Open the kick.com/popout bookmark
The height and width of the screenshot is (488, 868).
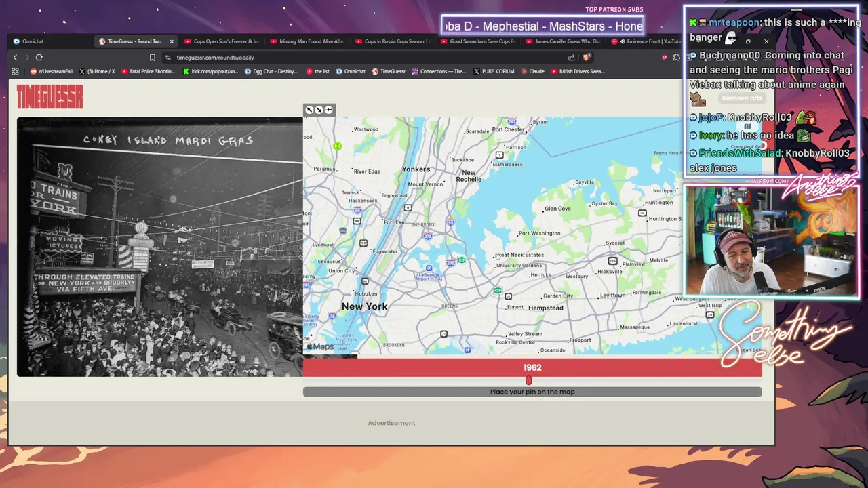tap(211, 71)
